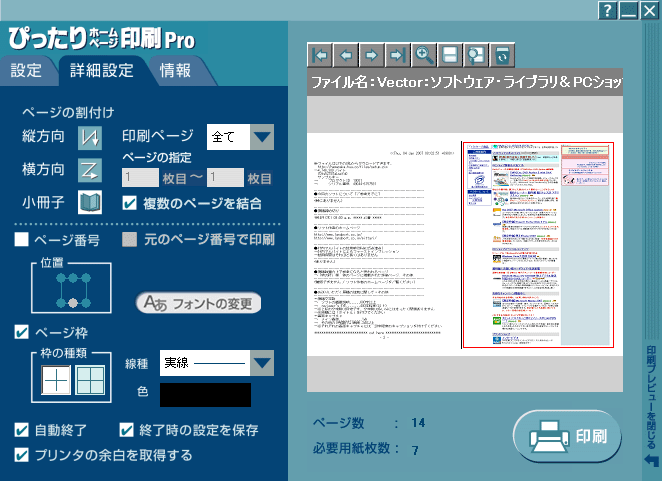
Task: Click the preview search icon with magnifier
Action: (x=476, y=55)
